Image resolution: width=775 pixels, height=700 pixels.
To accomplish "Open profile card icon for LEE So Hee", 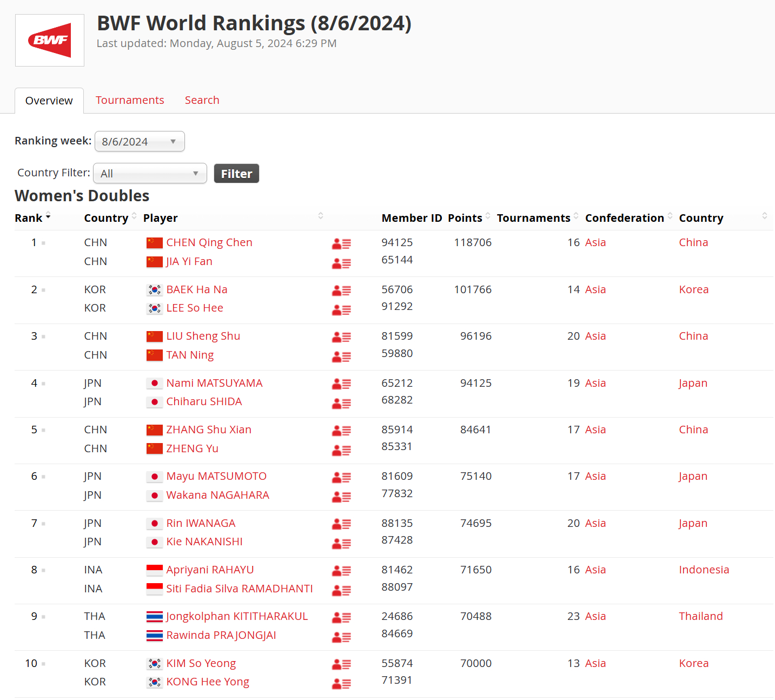I will pos(341,310).
